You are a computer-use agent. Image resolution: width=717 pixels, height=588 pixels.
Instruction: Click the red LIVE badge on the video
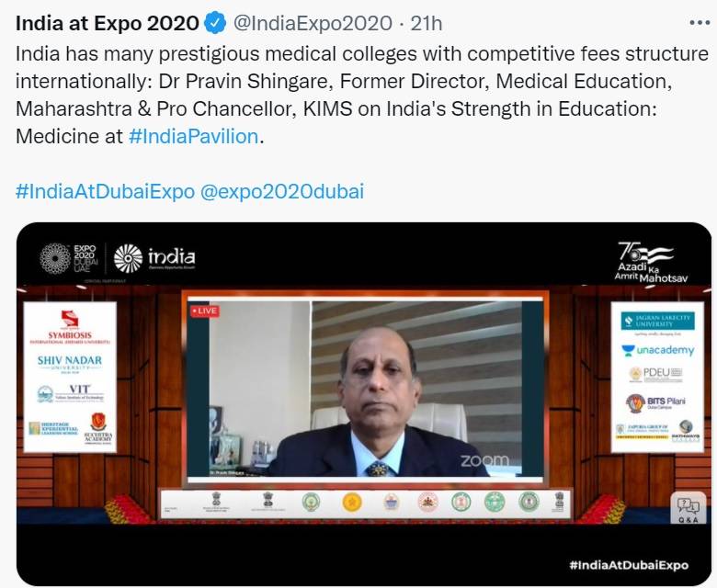click(205, 311)
